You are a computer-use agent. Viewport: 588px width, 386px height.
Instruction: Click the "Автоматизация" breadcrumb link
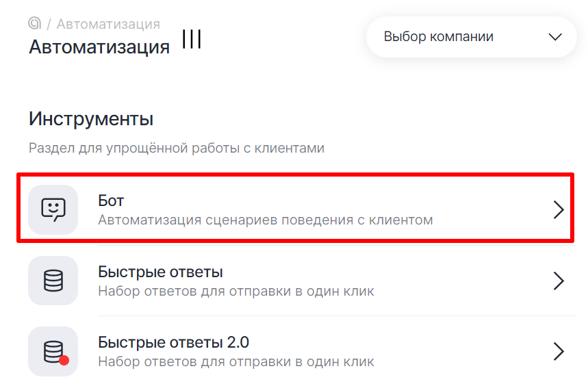[108, 25]
